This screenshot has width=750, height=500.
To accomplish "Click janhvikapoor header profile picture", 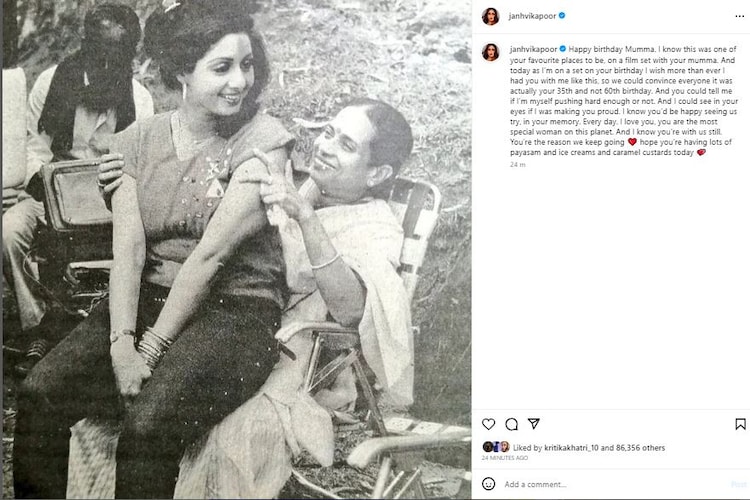I will tap(490, 16).
